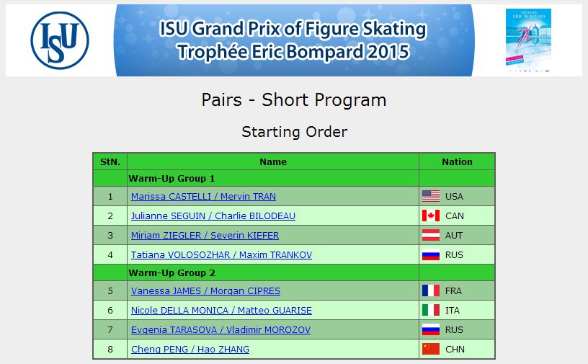
Task: Open Nicole DELLA MONICA / Matteo GUARISE link
Action: point(221,311)
